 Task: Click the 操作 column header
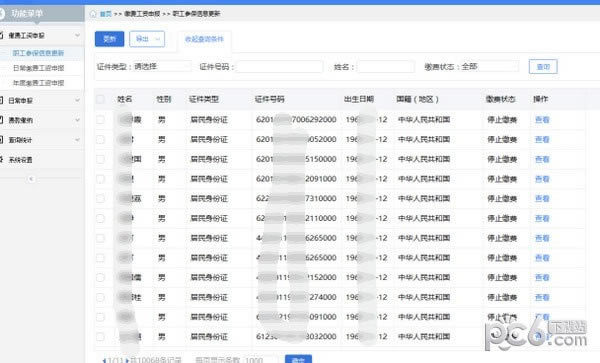(x=541, y=99)
